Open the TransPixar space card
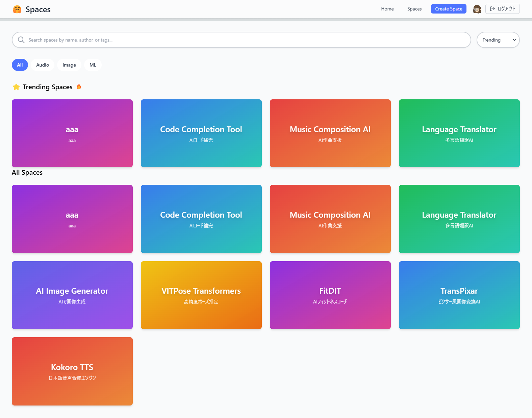This screenshot has width=532, height=418. (459, 295)
